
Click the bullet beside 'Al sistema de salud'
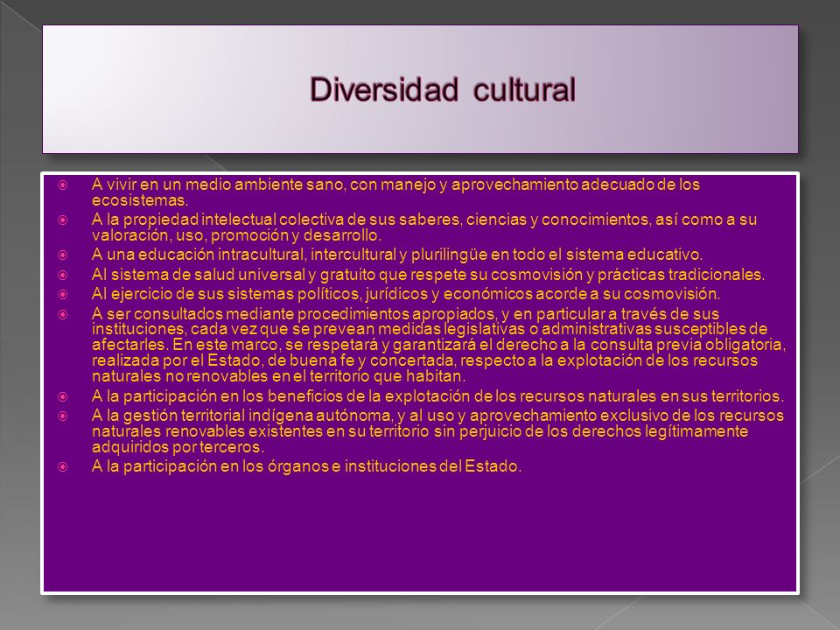click(x=63, y=276)
